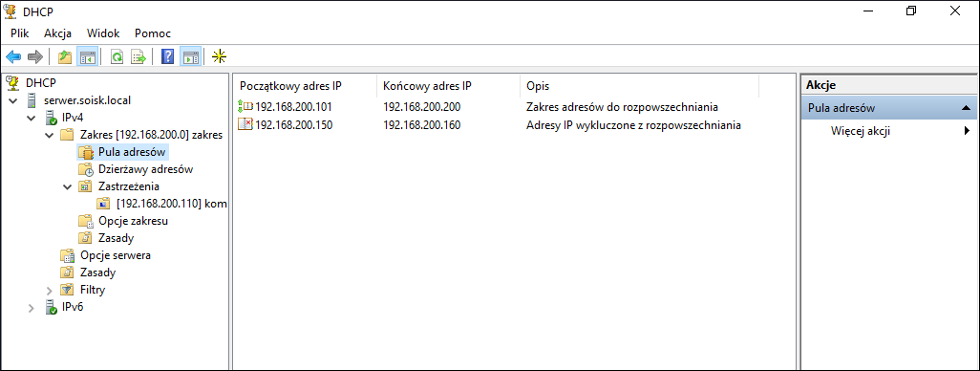Toggle the Show/Hide Action Pane icon
The width and height of the screenshot is (980, 371).
[190, 57]
